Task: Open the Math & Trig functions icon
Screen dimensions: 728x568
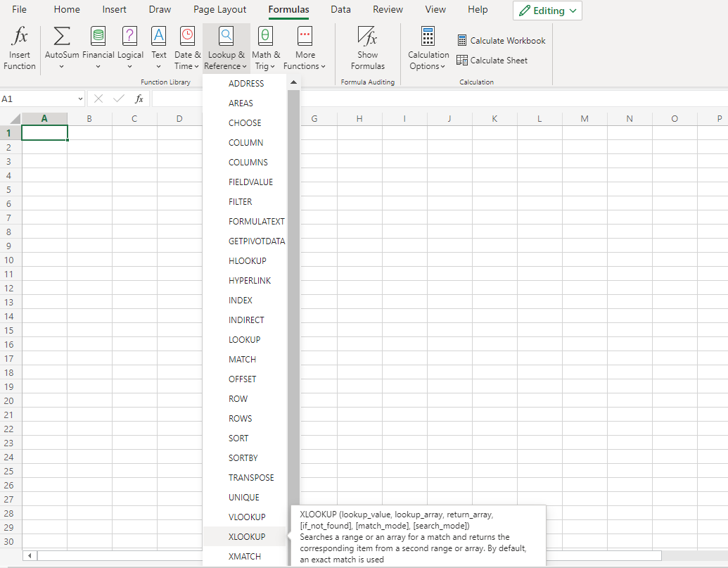Action: pos(266,37)
